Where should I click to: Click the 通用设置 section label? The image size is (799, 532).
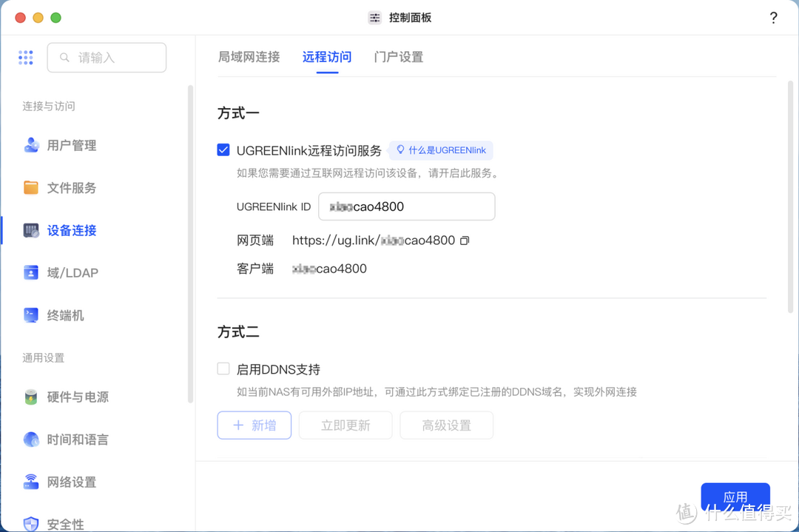(44, 357)
